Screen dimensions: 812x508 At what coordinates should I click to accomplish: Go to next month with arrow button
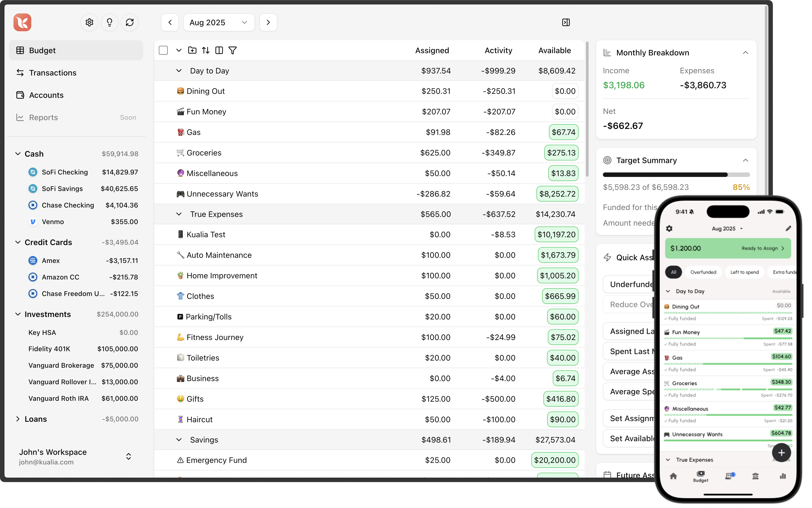pyautogui.click(x=268, y=23)
